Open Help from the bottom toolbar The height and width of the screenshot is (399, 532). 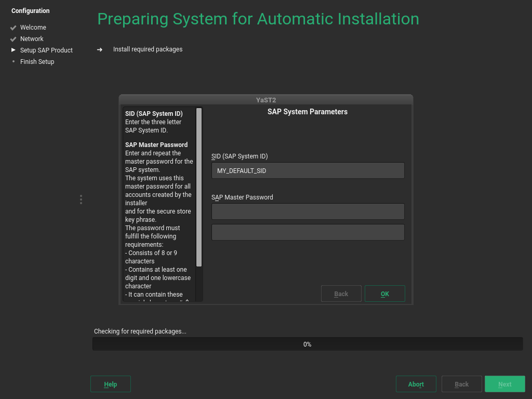pyautogui.click(x=110, y=384)
